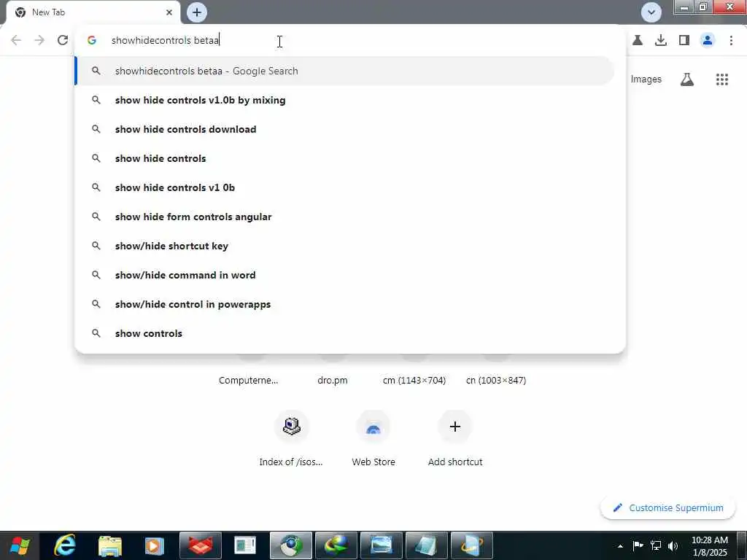The image size is (747, 560).
Task: Select suggestion 'show hide form controls angular'
Action: coord(345,217)
